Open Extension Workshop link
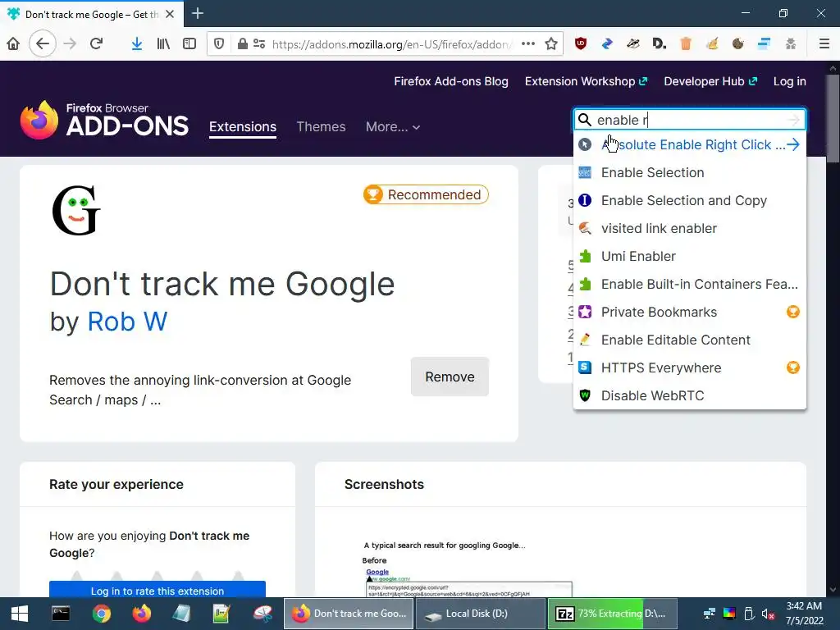 click(x=586, y=81)
